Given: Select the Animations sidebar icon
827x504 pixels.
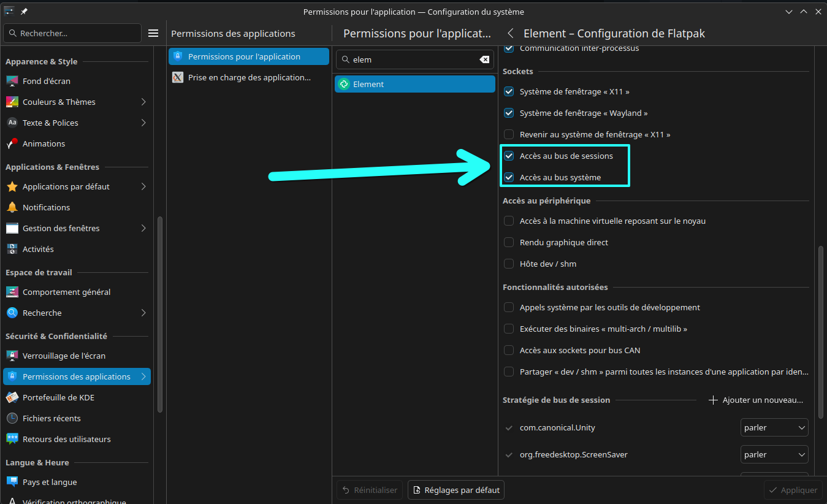Looking at the screenshot, I should [12, 143].
